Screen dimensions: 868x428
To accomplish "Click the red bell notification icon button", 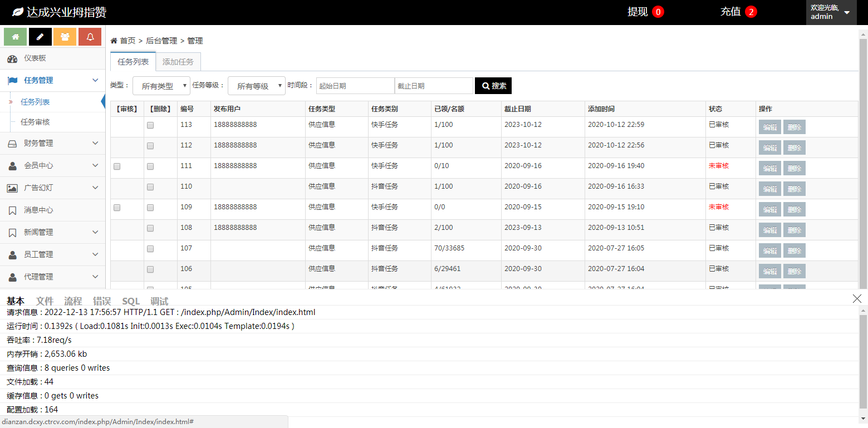I will click(x=90, y=37).
